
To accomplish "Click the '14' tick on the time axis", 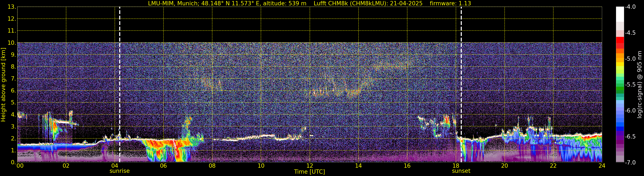I will click(358, 166).
